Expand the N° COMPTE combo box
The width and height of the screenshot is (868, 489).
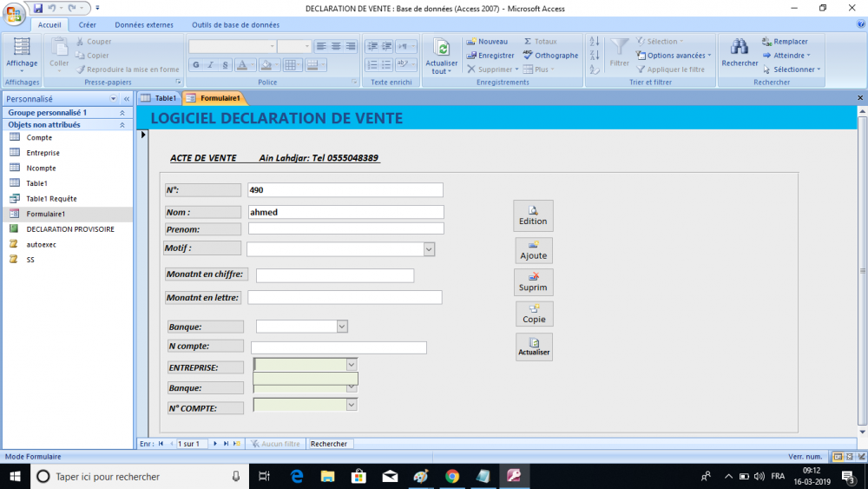(x=351, y=405)
